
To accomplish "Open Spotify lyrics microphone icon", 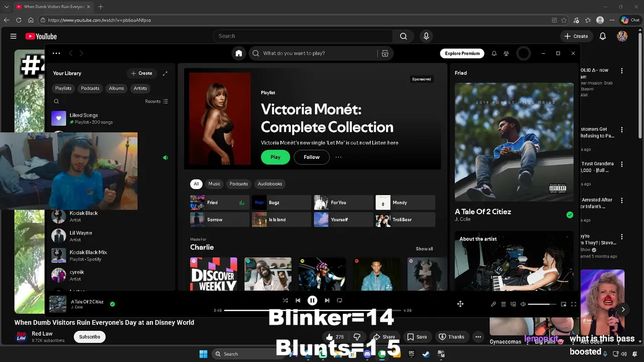I will 494,304.
